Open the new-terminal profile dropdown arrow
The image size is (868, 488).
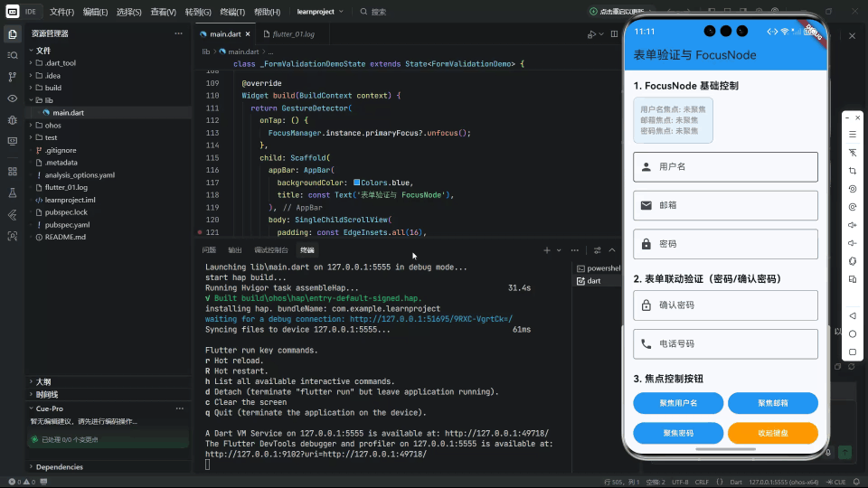pos(559,250)
